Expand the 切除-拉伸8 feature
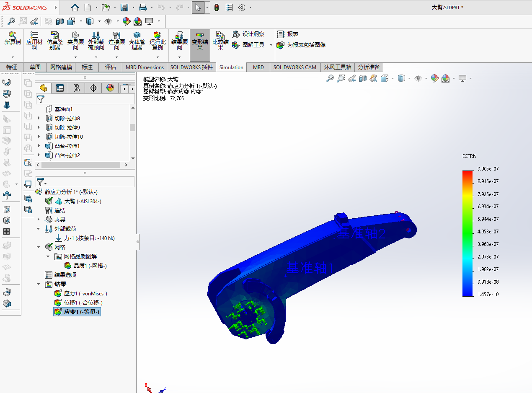The width and height of the screenshot is (532, 393). coord(39,119)
